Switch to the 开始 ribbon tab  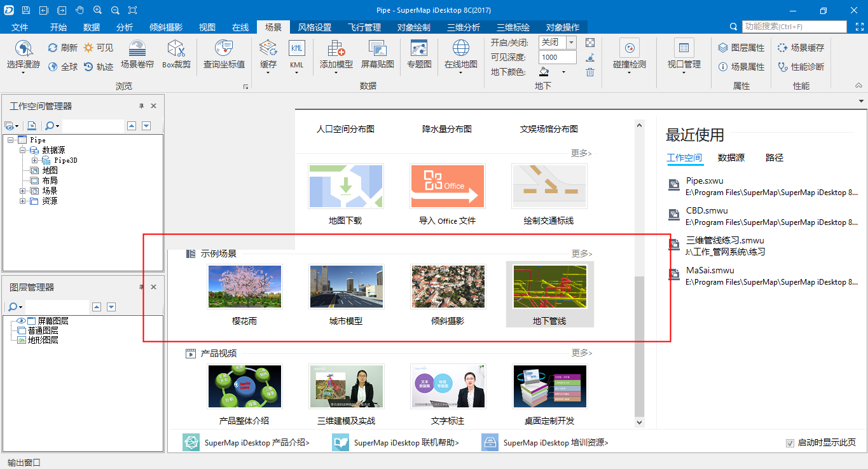point(59,27)
